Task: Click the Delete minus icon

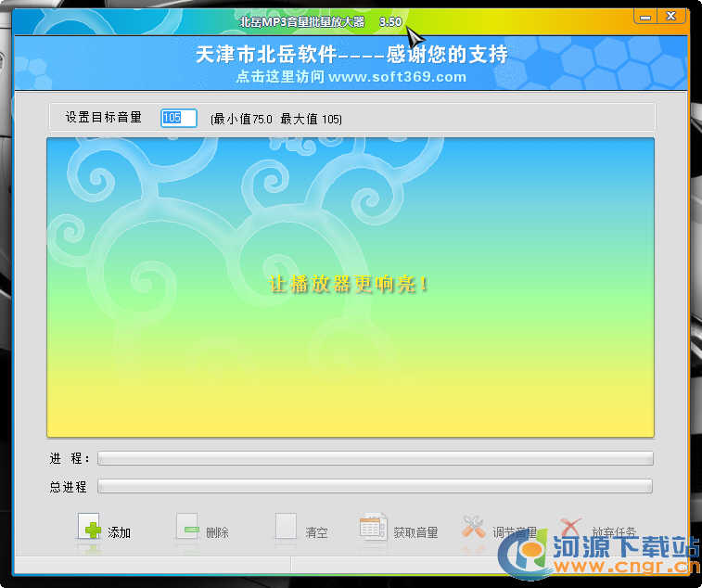Action: tap(187, 526)
